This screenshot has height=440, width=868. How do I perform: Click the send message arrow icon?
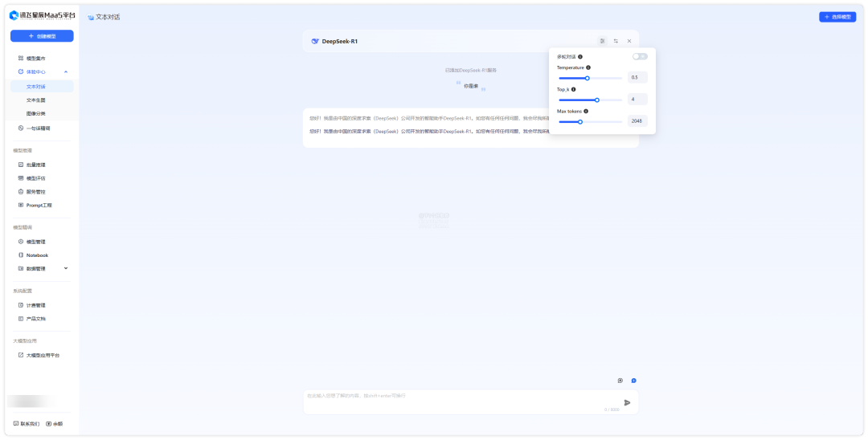coord(628,402)
